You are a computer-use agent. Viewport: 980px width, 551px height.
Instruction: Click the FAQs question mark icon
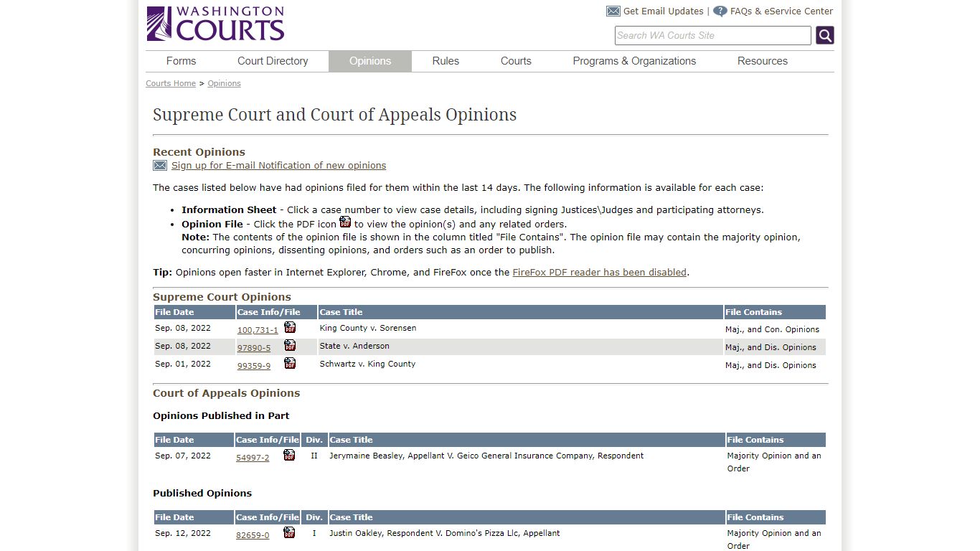(x=720, y=11)
